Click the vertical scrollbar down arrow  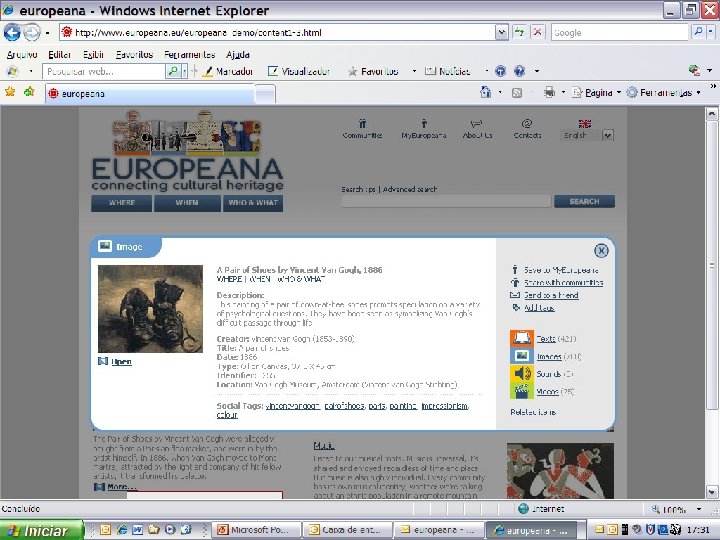pos(712,492)
